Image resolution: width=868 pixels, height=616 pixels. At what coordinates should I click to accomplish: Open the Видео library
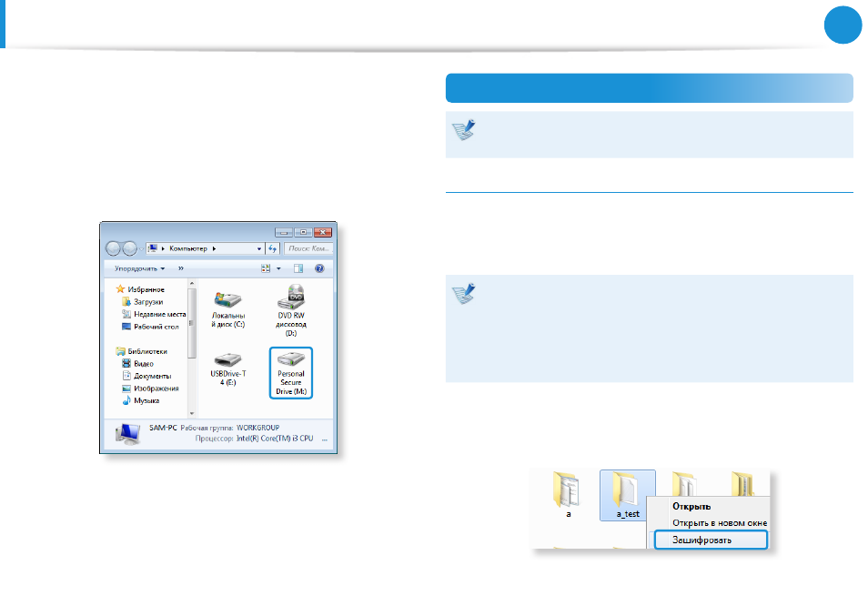[x=137, y=364]
